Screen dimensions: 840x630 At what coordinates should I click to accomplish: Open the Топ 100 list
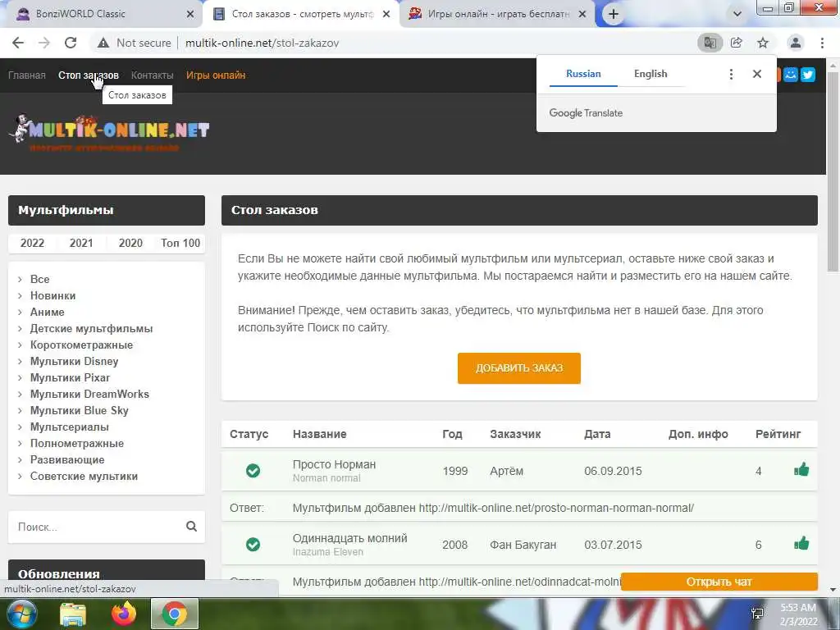pyautogui.click(x=180, y=243)
